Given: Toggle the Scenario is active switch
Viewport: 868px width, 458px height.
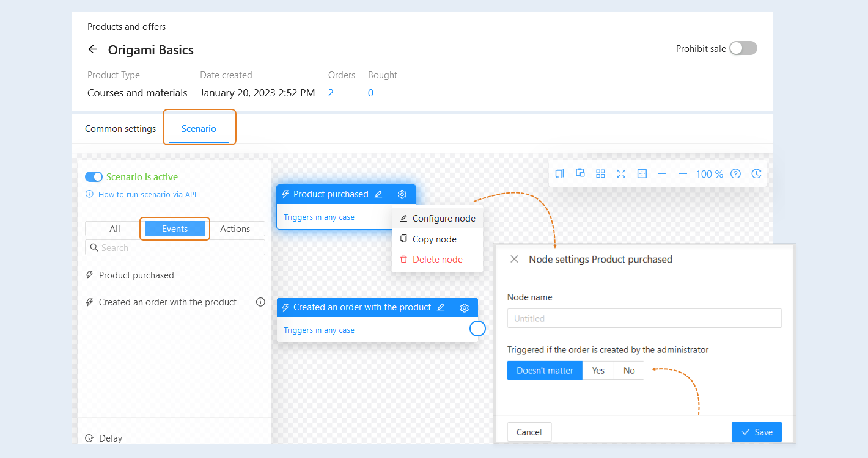Looking at the screenshot, I should pyautogui.click(x=94, y=177).
